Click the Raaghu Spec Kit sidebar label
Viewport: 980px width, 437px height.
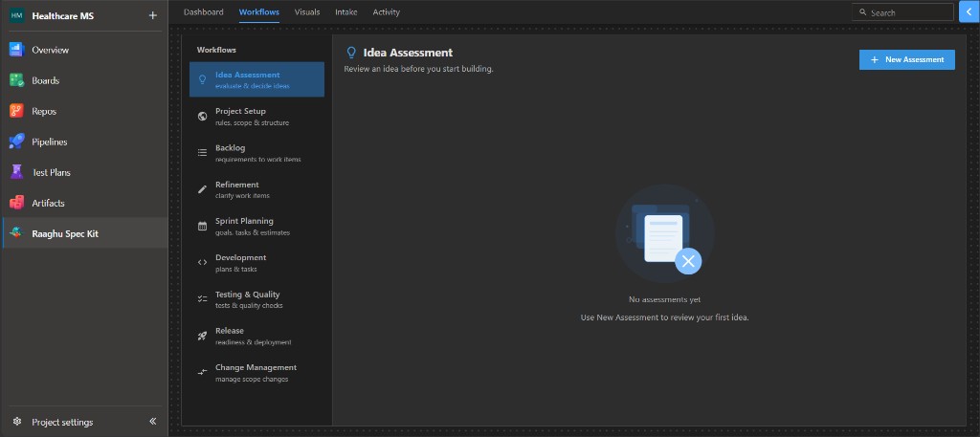pyautogui.click(x=65, y=233)
